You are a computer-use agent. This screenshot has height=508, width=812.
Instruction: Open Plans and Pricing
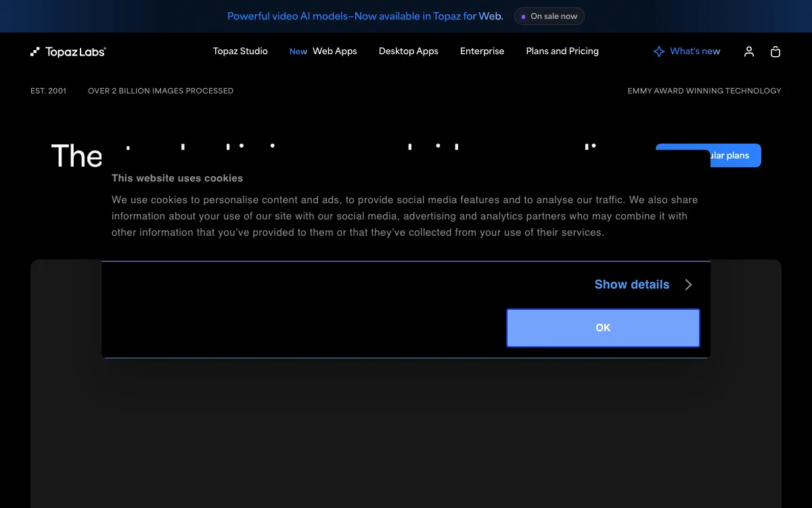(x=562, y=51)
